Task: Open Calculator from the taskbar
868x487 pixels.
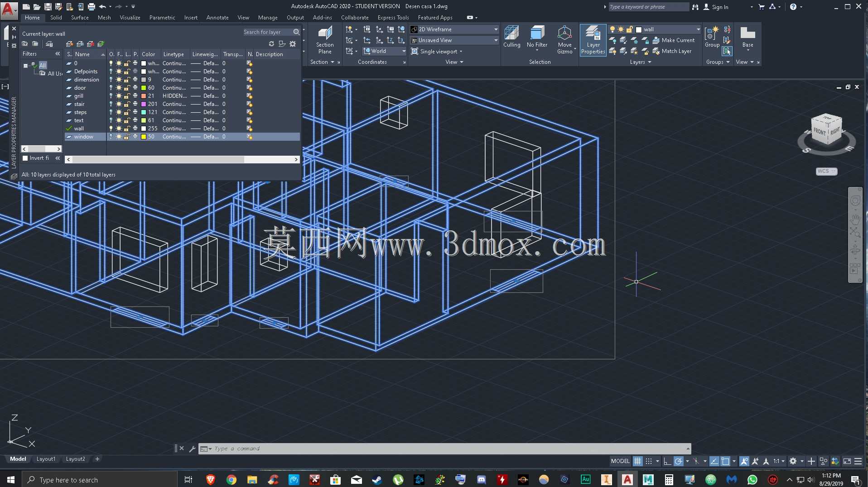Action: tap(669, 480)
